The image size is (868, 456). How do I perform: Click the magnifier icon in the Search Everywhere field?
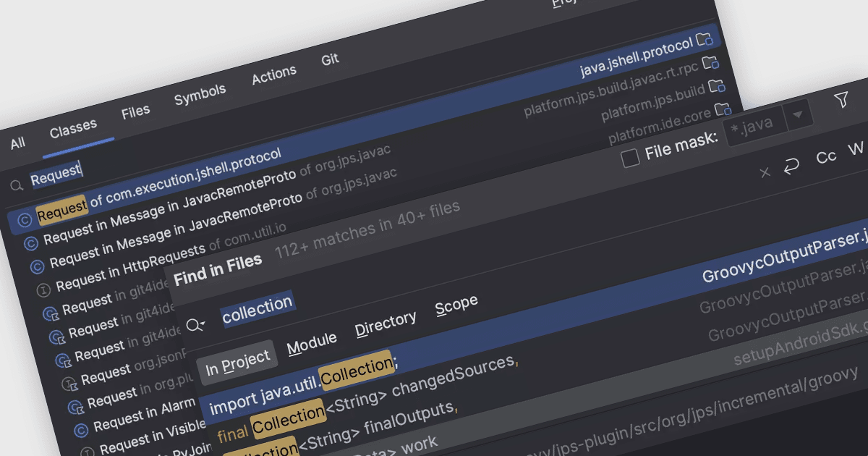point(16,186)
